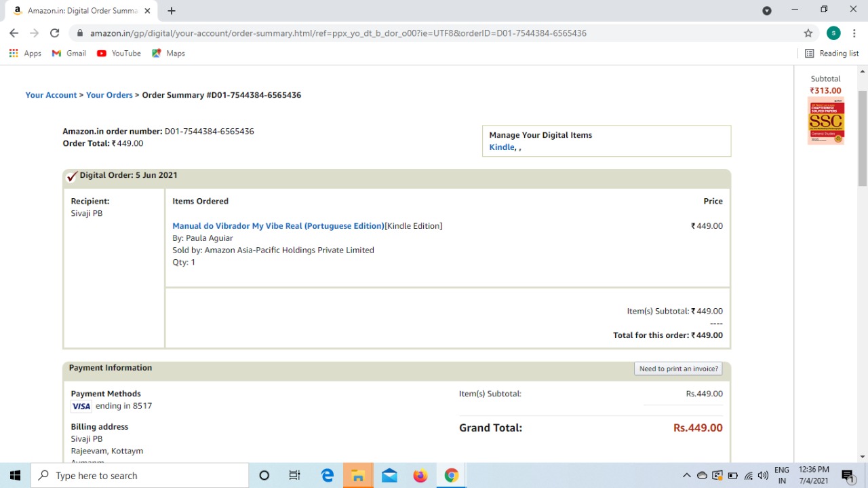Click the Windows taskbar search box

coord(140,476)
